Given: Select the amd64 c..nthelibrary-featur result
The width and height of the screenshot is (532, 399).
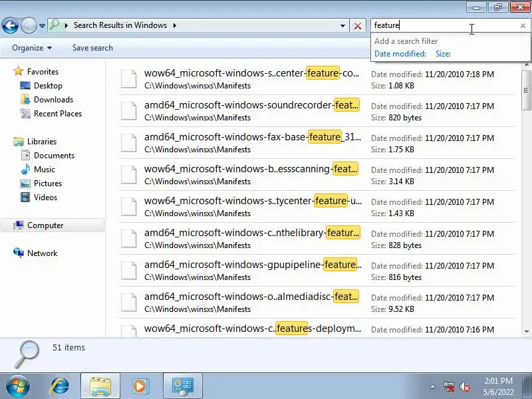Looking at the screenshot, I should pos(317,239).
